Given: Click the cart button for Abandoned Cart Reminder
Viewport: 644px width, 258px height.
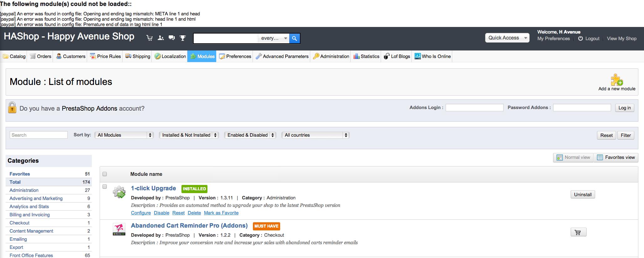Looking at the screenshot, I should coord(578,232).
